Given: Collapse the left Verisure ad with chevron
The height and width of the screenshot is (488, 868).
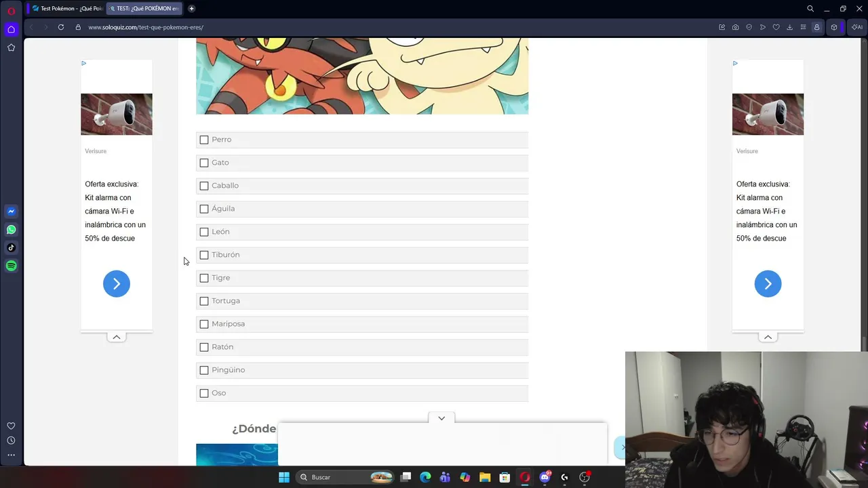Looking at the screenshot, I should [x=117, y=337].
